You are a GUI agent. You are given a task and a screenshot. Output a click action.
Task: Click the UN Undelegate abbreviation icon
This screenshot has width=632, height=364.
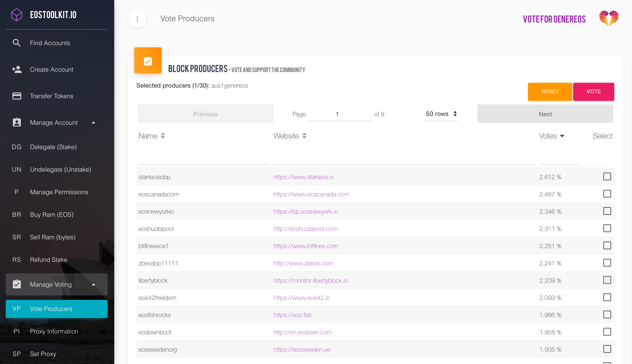pyautogui.click(x=17, y=169)
